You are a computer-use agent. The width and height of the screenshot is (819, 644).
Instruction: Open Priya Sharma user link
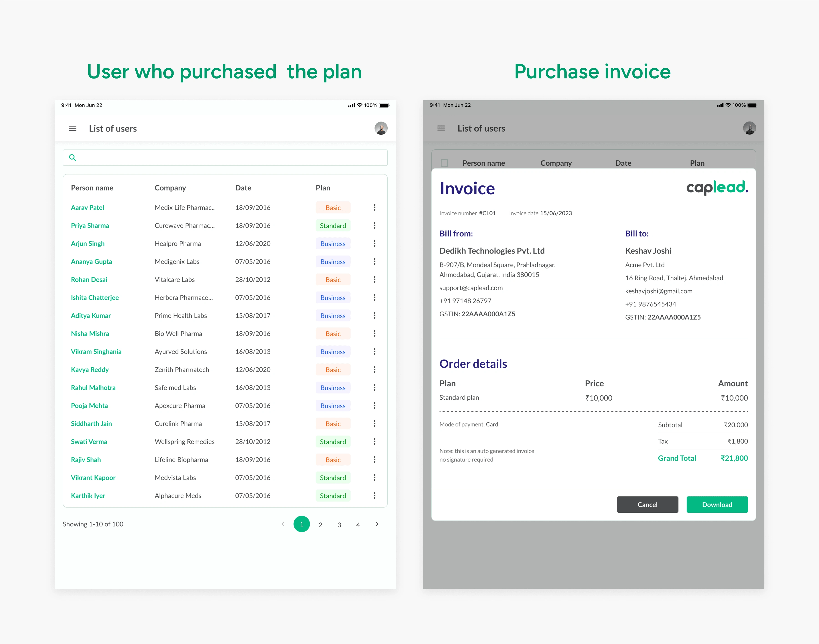(90, 226)
